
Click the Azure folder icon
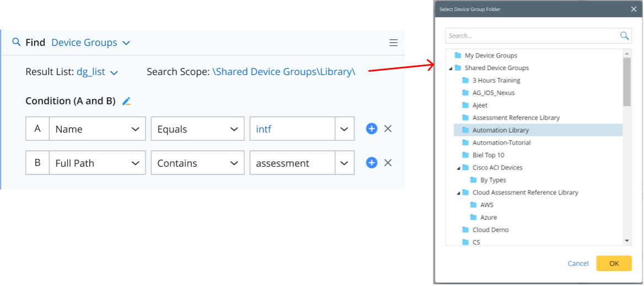pyautogui.click(x=473, y=218)
